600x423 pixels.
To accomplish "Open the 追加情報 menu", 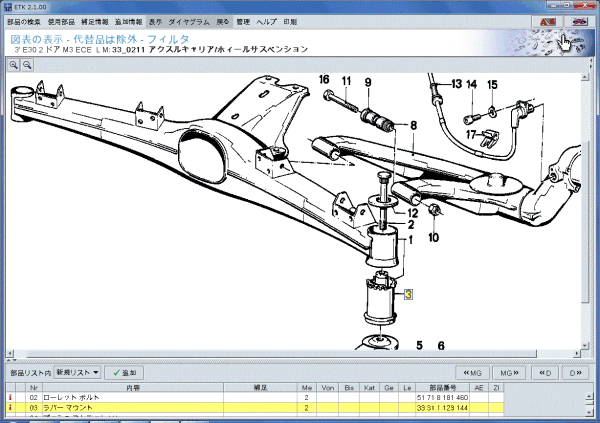I will [x=128, y=21].
